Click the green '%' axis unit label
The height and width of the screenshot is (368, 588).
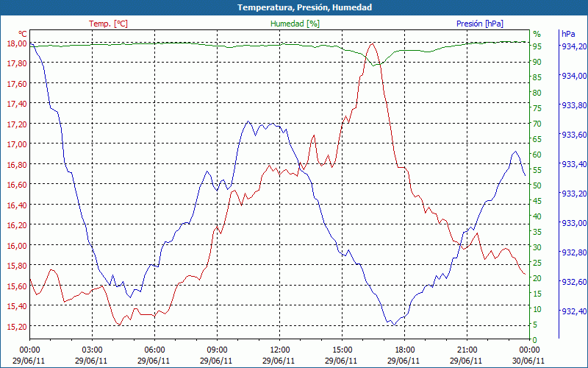(537, 34)
